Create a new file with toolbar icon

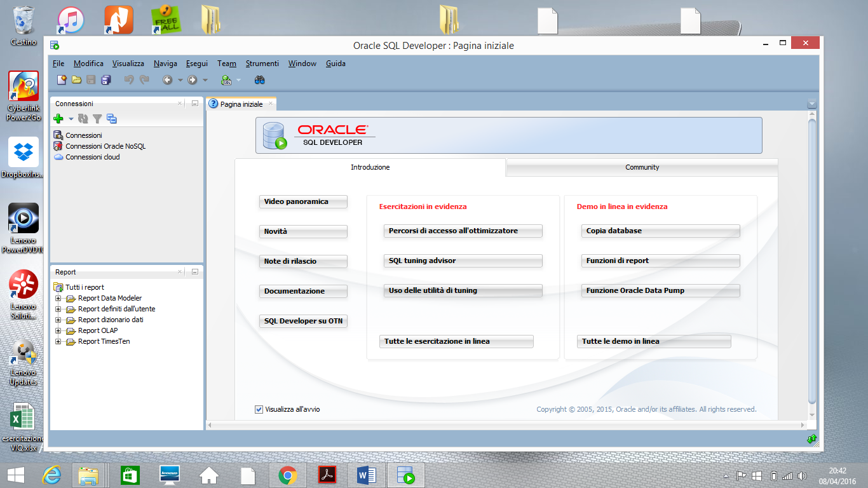62,80
